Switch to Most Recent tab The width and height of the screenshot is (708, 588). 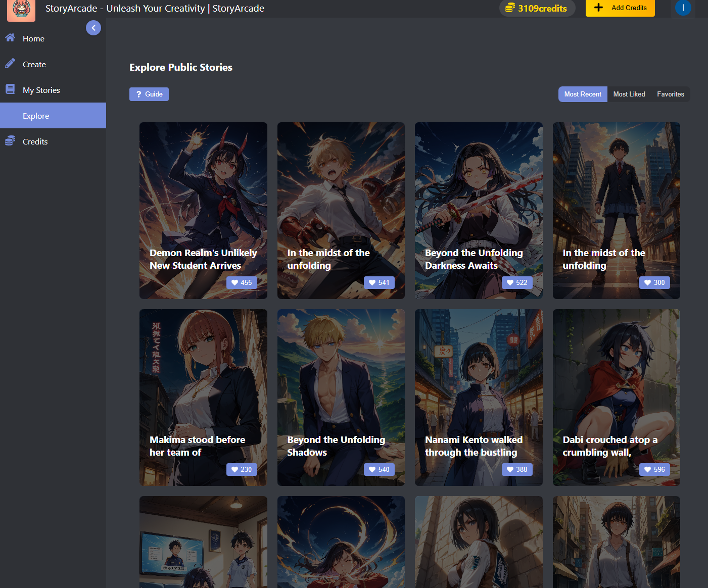[x=583, y=94]
